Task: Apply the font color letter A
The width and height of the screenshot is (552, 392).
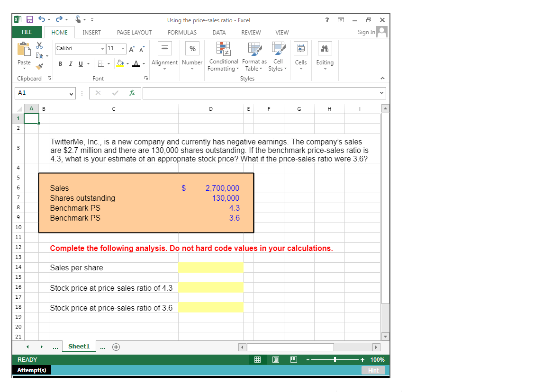Action: pos(136,64)
